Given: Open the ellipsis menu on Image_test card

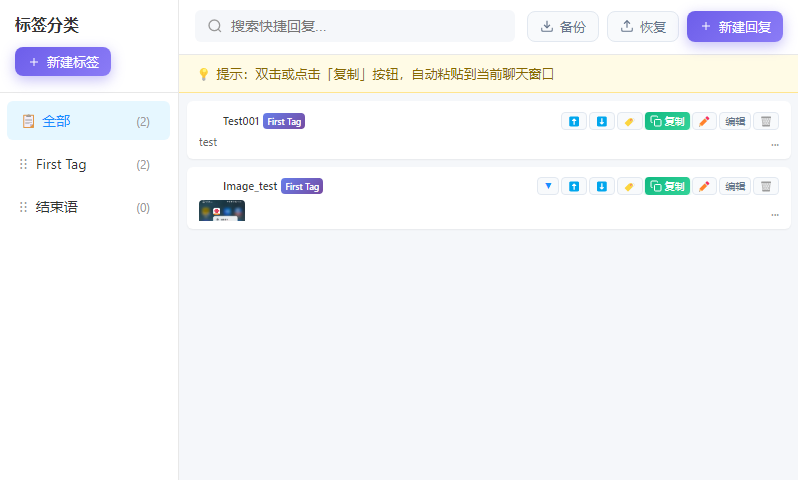Looking at the screenshot, I should [775, 215].
